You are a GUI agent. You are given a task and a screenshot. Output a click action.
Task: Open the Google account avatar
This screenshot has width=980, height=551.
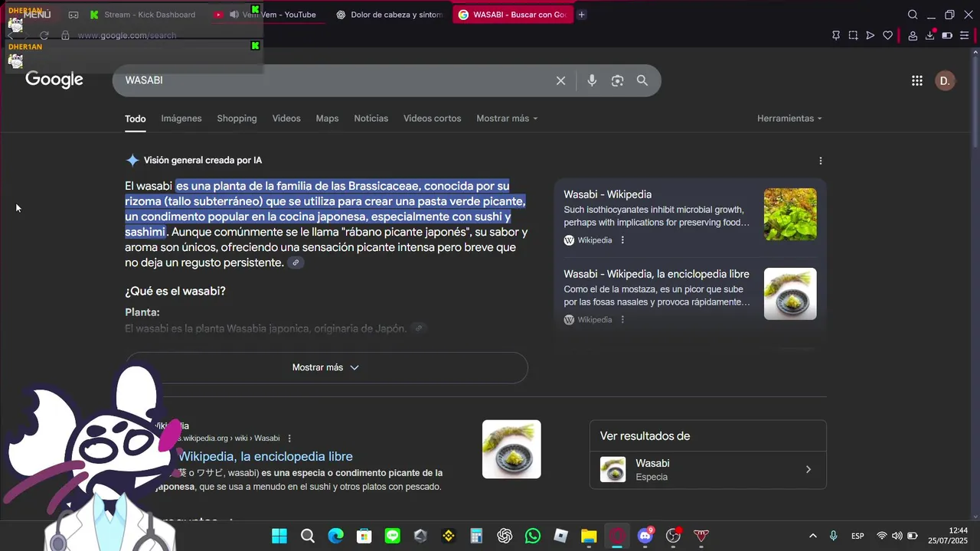pos(945,80)
